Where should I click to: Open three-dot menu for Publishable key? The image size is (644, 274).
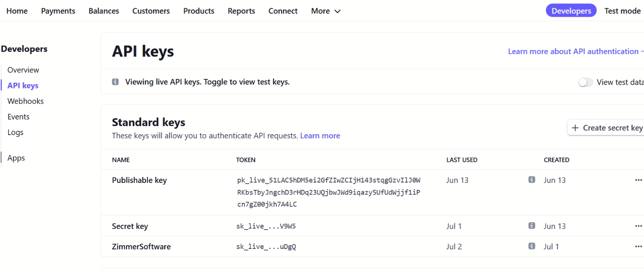638,180
